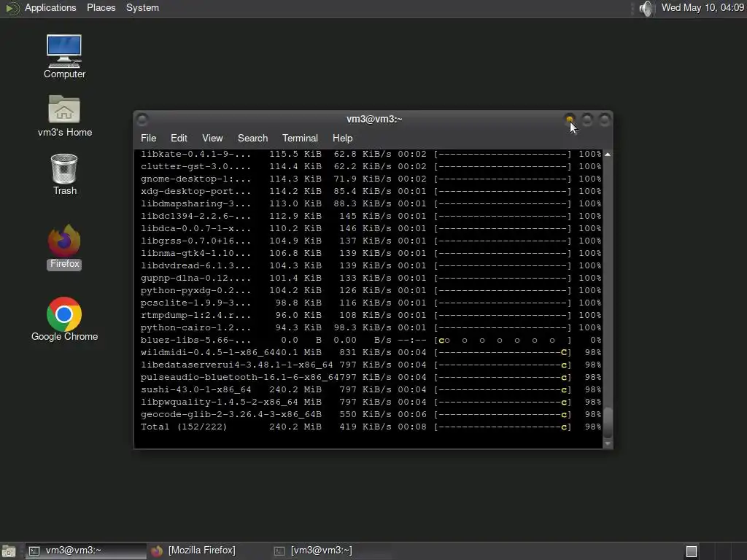Open the terminal Edit menu
Image resolution: width=747 pixels, height=560 pixels.
[179, 138]
